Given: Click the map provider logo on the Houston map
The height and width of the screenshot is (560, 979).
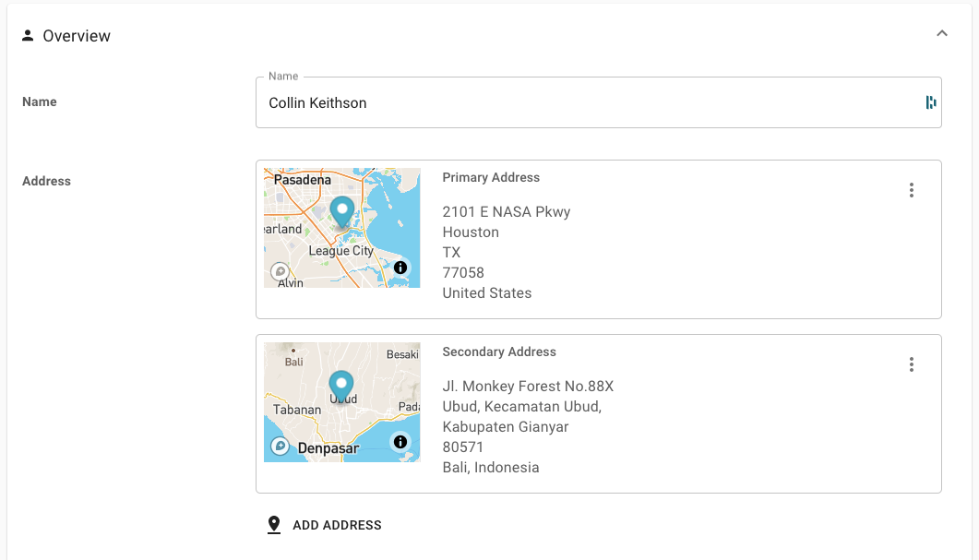Looking at the screenshot, I should [x=280, y=271].
